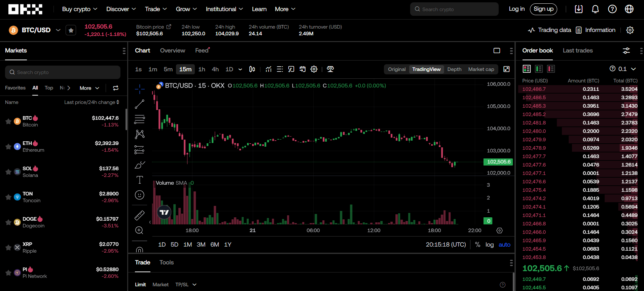Select the pattern drawing tool
644x291 pixels.
click(140, 134)
